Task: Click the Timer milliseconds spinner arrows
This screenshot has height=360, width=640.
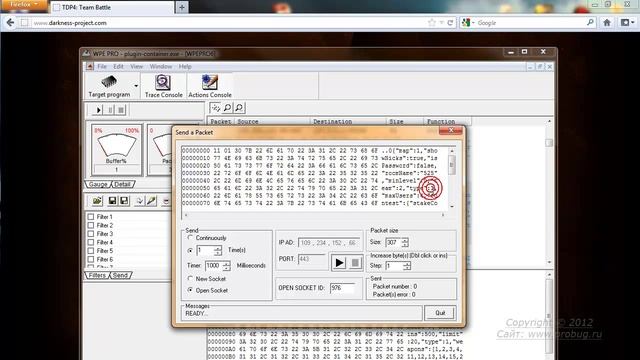Action: click(x=226, y=266)
